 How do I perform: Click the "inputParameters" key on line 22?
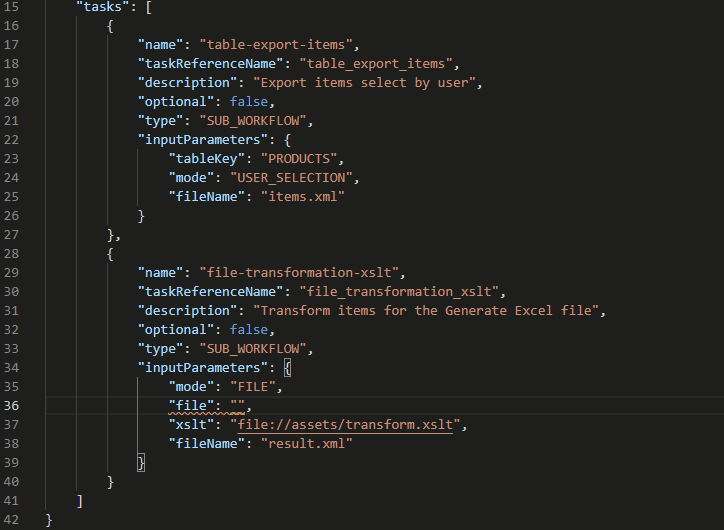pyautogui.click(x=202, y=139)
